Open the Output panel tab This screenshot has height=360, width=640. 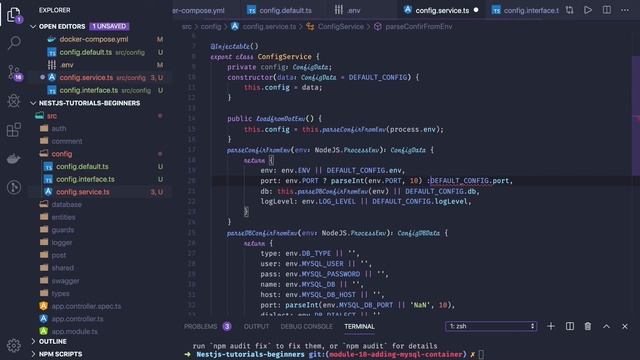point(256,327)
